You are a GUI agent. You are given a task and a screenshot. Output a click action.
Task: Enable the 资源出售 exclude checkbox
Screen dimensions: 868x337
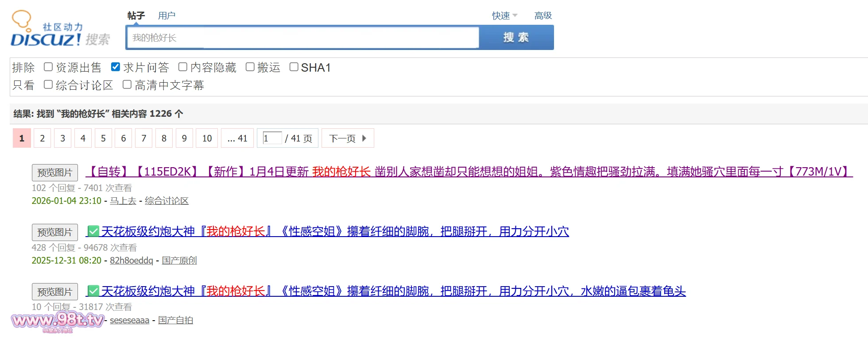(x=48, y=67)
